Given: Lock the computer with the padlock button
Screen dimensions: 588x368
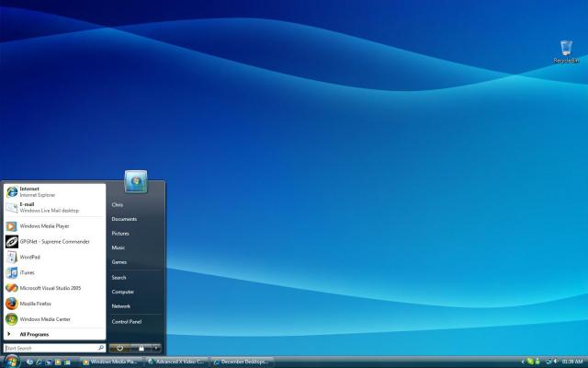Looking at the screenshot, I should 141,348.
